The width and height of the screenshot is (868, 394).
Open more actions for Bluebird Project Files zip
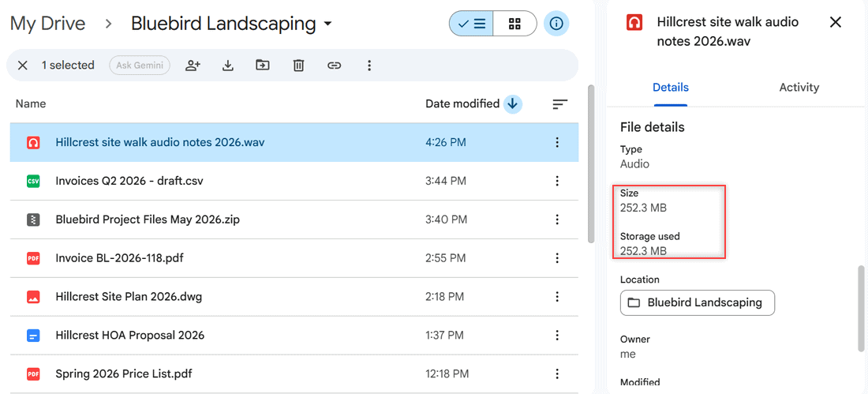[557, 220]
